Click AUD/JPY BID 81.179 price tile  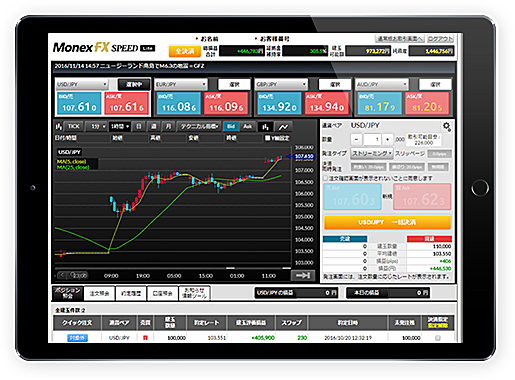[379, 103]
